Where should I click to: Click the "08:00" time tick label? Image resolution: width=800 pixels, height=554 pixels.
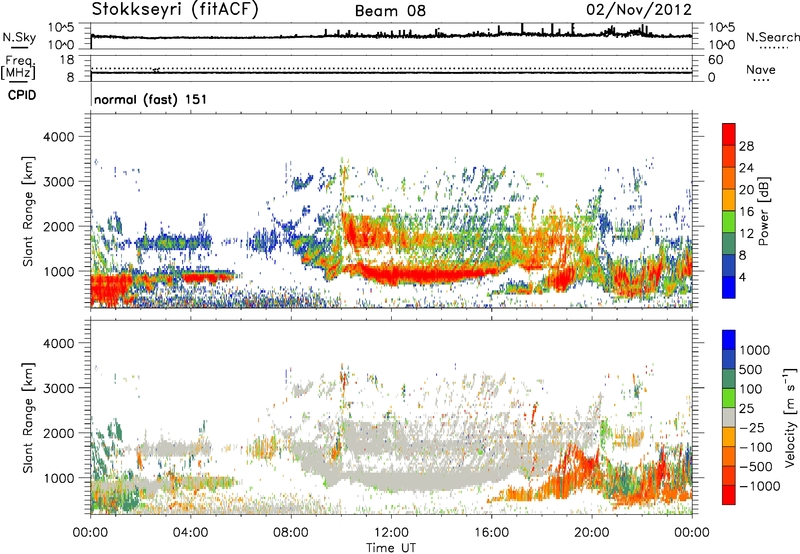[291, 533]
